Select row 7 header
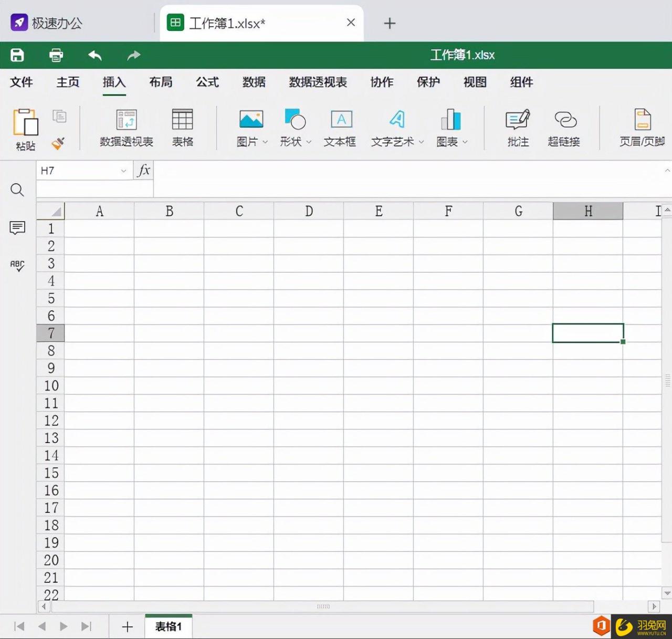This screenshot has height=639, width=672. point(50,333)
